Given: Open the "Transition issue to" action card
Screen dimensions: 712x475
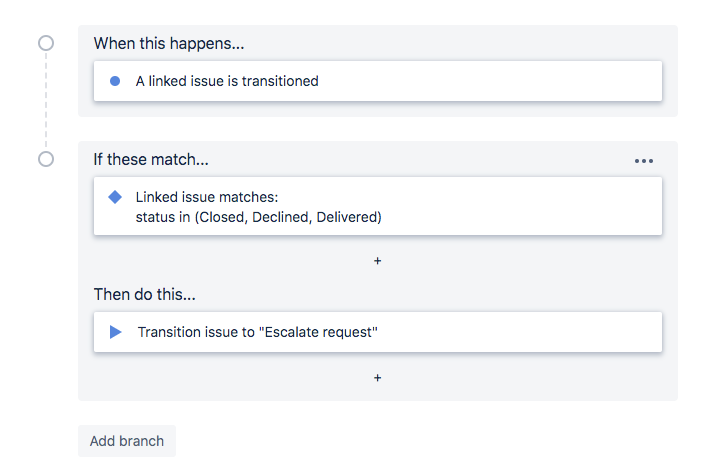Looking at the screenshot, I should tap(378, 332).
